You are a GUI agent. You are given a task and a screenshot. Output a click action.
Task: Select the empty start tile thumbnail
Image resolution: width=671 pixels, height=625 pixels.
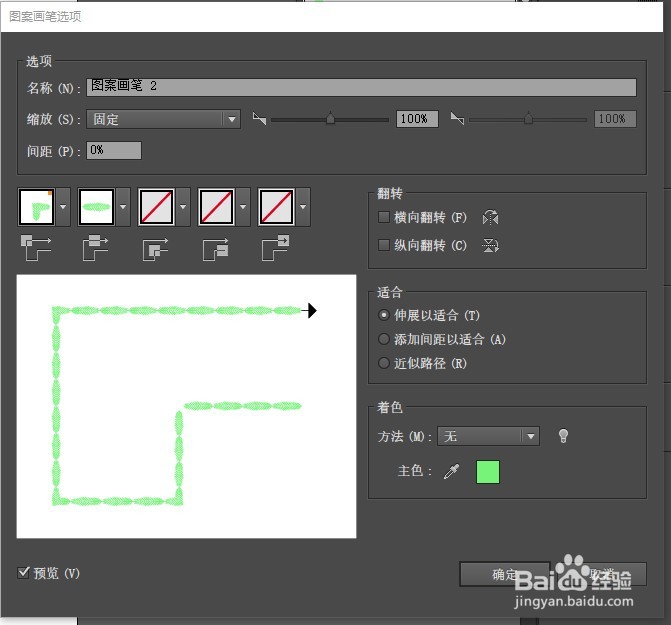(x=216, y=207)
